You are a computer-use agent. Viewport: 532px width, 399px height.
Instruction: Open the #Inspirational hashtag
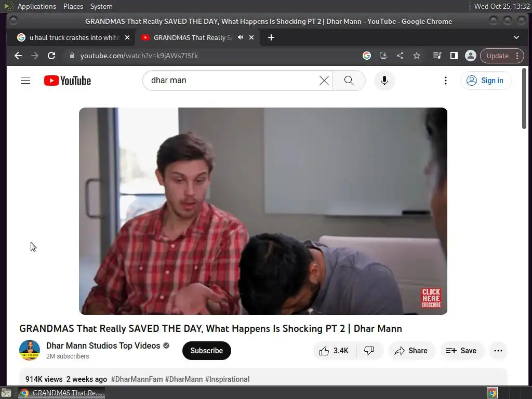coord(228,379)
